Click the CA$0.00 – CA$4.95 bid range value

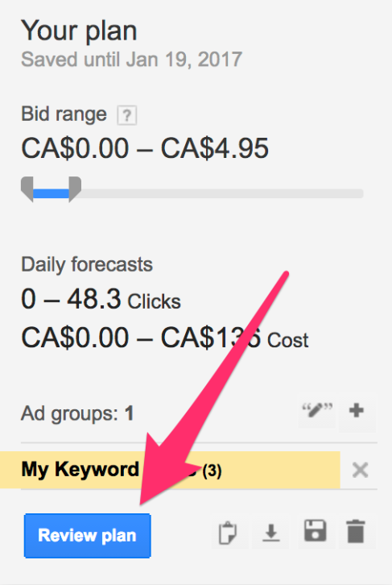pyautogui.click(x=145, y=148)
